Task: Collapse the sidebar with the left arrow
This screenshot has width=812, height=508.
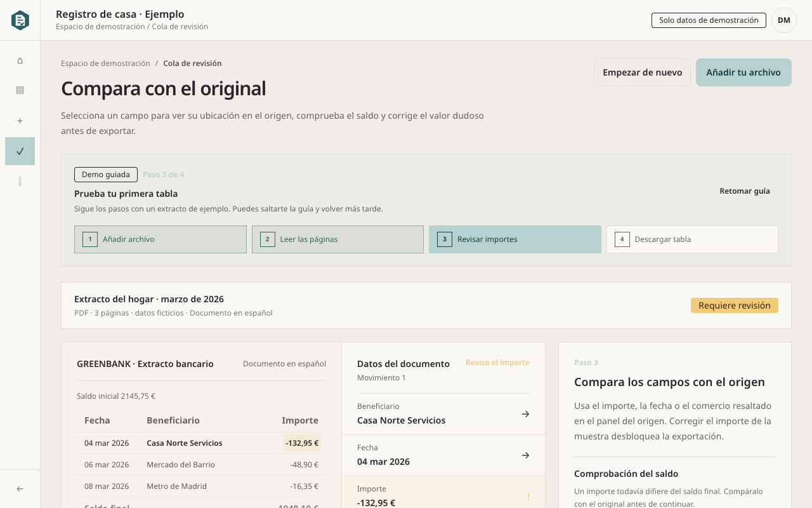Action: tap(20, 489)
